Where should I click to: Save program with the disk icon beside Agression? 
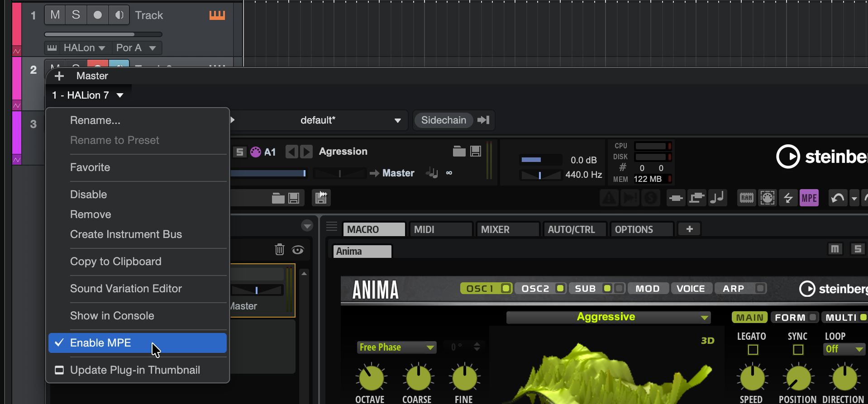click(x=476, y=151)
